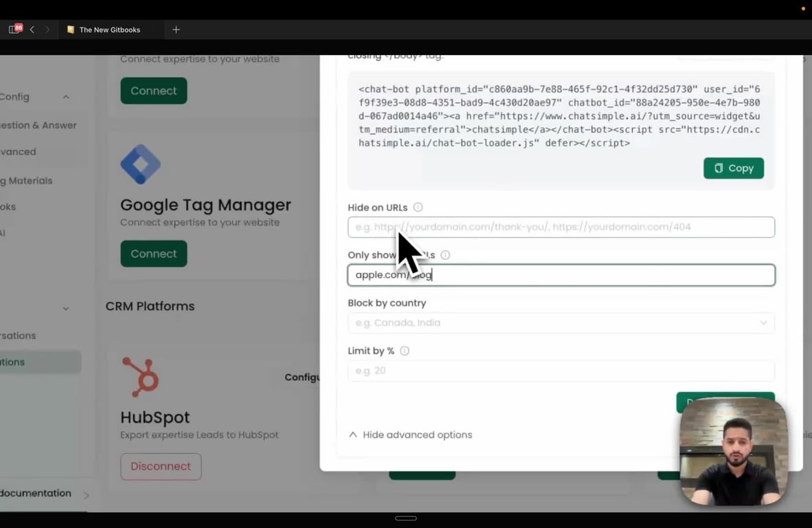The height and width of the screenshot is (528, 812).
Task: Collapse the Config section chevron in sidebar
Action: [66, 97]
